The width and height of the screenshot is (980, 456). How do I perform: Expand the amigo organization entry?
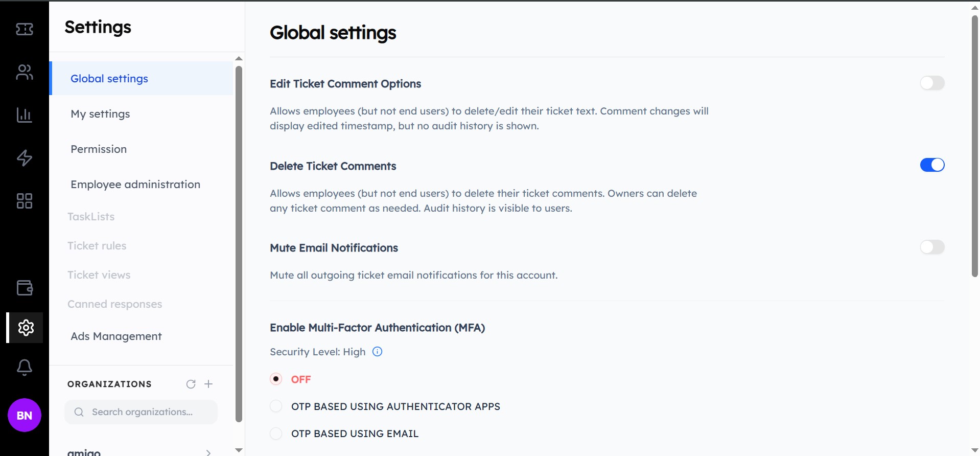(208, 452)
